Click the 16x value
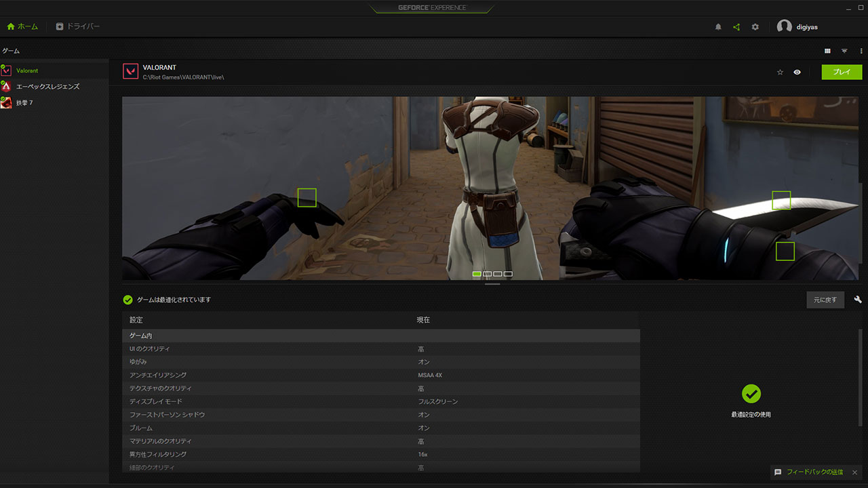This screenshot has height=488, width=868. click(x=422, y=455)
